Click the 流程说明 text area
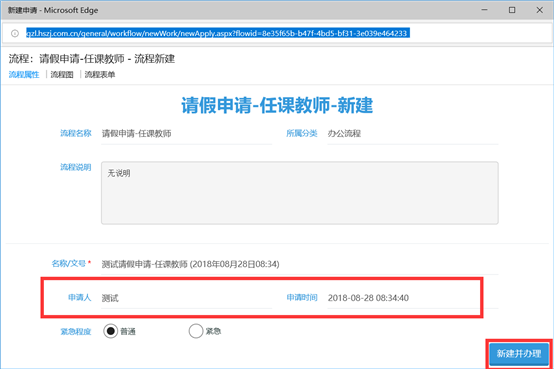 [300, 193]
